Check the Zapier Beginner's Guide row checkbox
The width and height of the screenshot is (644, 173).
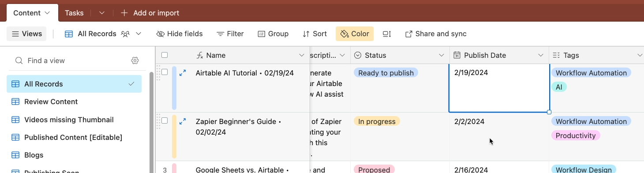[165, 120]
